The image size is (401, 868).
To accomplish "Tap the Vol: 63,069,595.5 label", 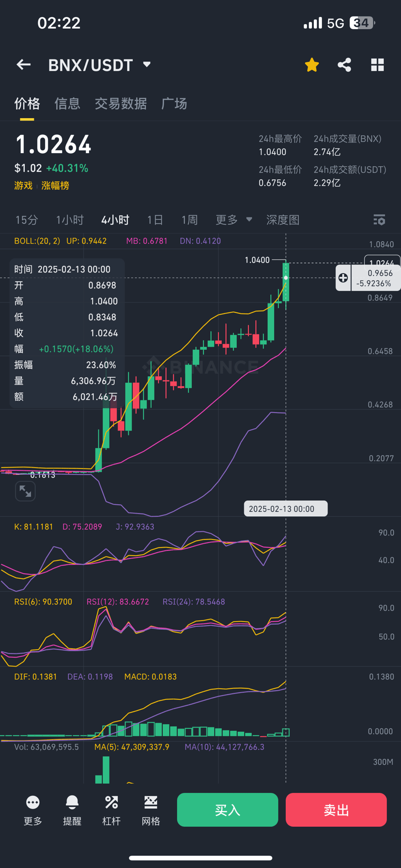I will click(x=46, y=747).
